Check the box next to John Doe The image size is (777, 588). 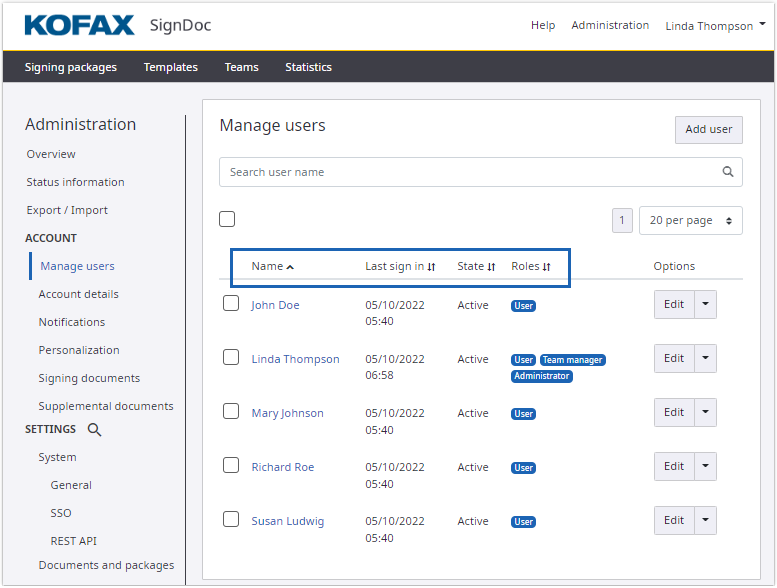[231, 303]
